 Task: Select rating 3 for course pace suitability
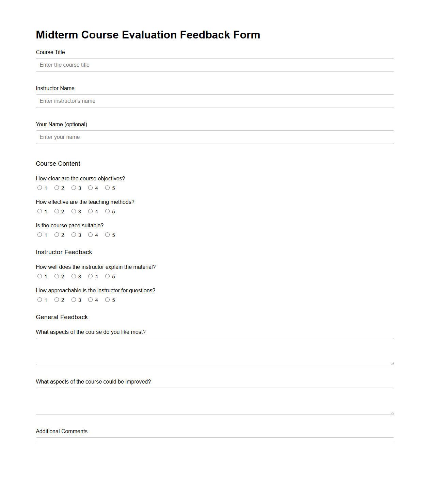tap(74, 234)
